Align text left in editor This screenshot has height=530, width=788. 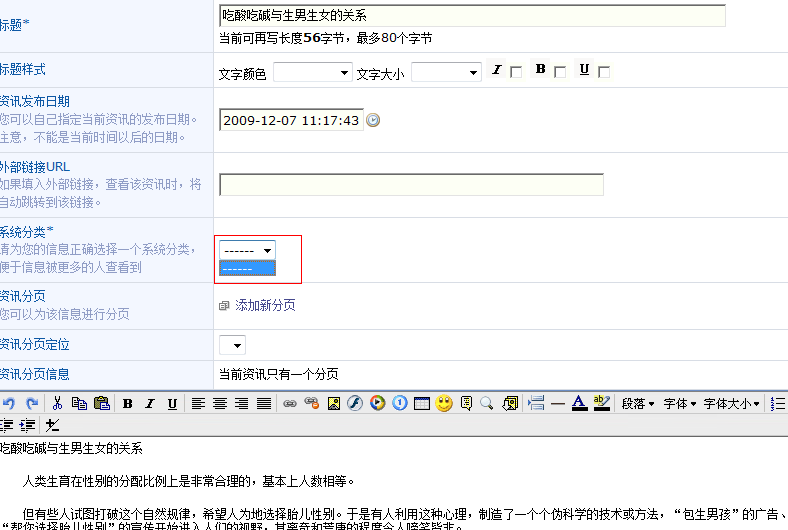tap(198, 403)
